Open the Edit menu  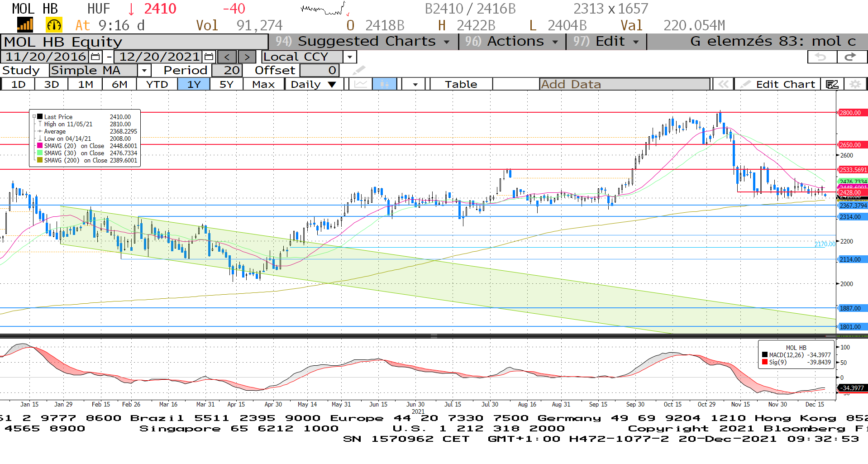click(606, 41)
